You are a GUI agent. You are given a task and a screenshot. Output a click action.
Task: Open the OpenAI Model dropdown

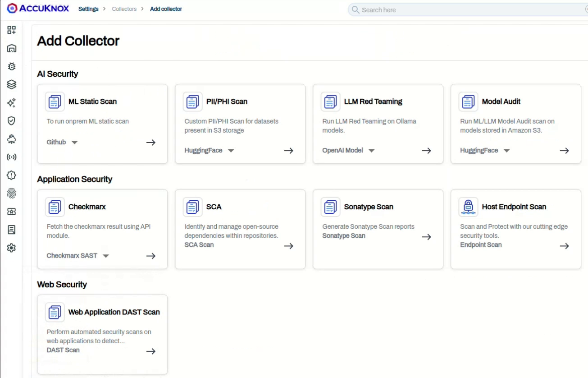coord(348,150)
